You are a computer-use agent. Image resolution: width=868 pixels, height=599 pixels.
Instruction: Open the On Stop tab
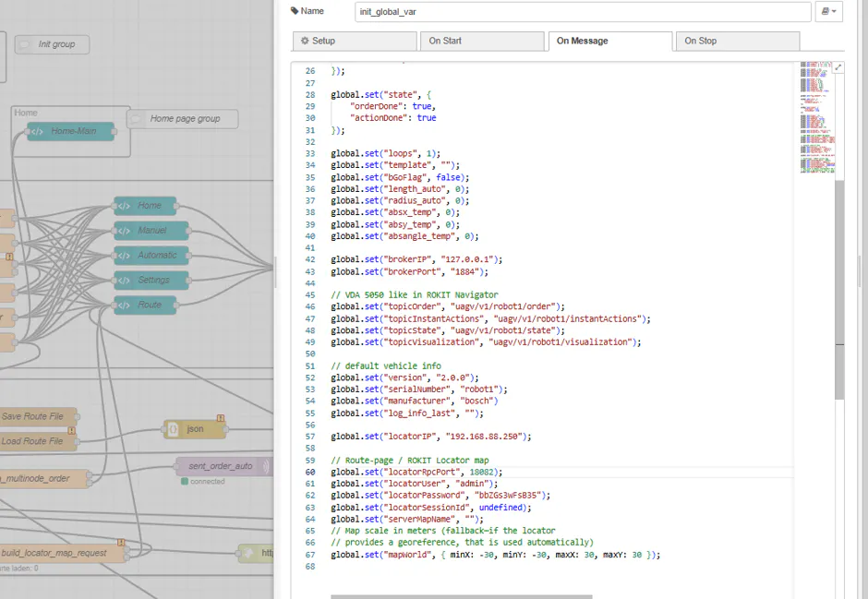tap(738, 41)
